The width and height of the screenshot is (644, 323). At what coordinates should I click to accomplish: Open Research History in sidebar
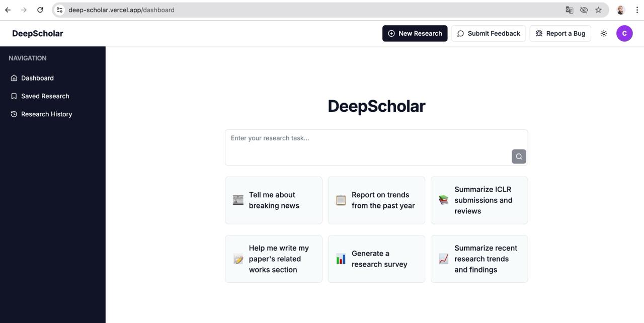(x=46, y=114)
